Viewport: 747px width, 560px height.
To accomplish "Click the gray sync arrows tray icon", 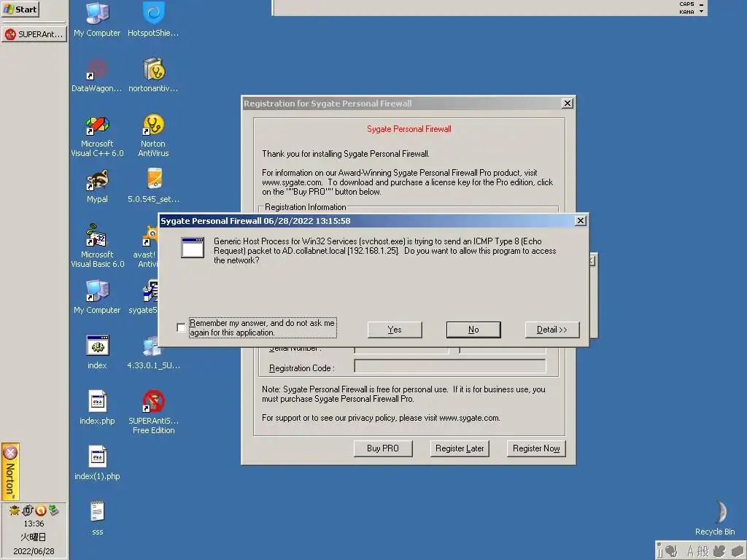I will [28, 510].
